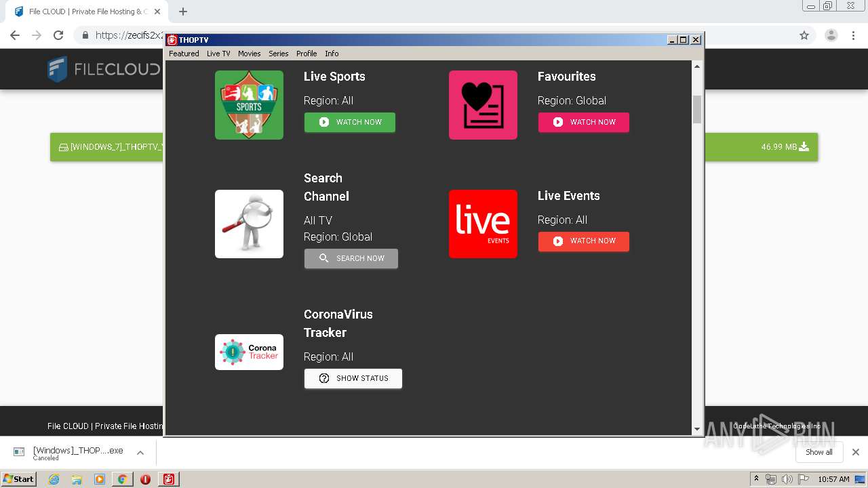Open the Chrome profile avatar
Screen dimensions: 868x488
831,35
